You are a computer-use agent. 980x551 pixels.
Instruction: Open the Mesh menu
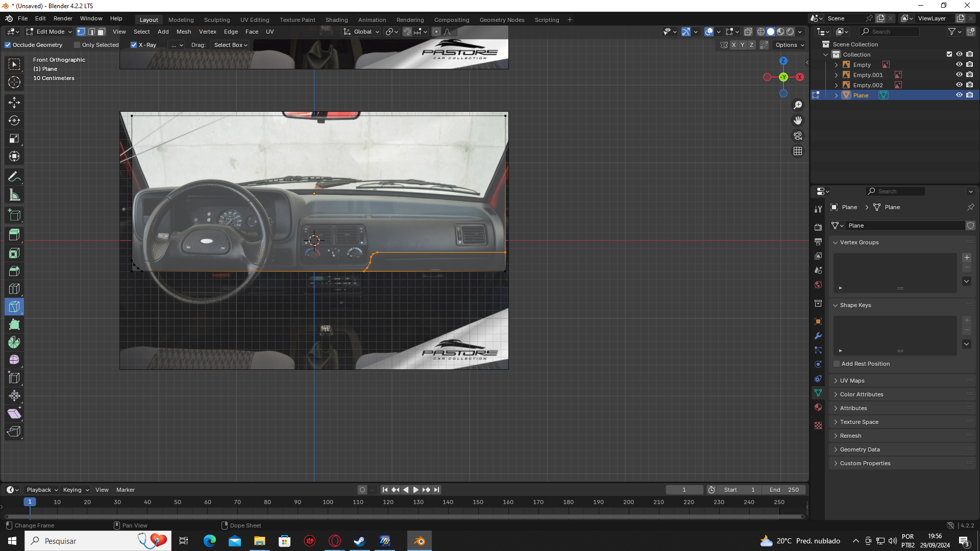click(184, 32)
